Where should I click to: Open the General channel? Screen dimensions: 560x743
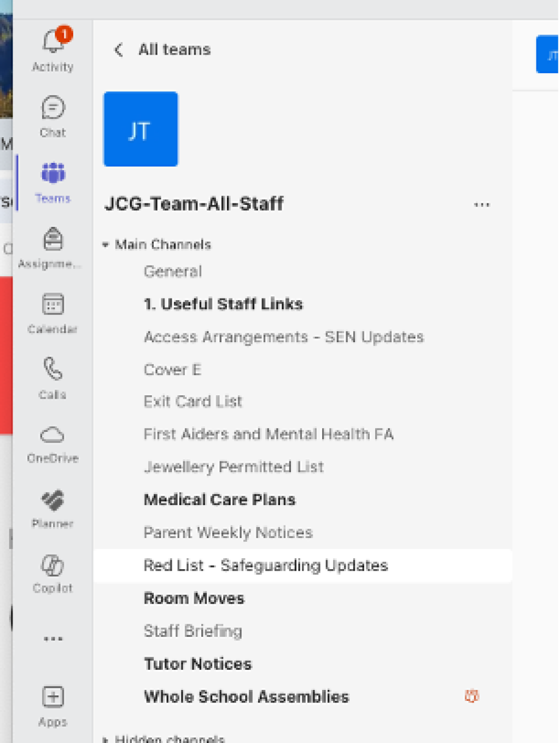pyautogui.click(x=173, y=272)
